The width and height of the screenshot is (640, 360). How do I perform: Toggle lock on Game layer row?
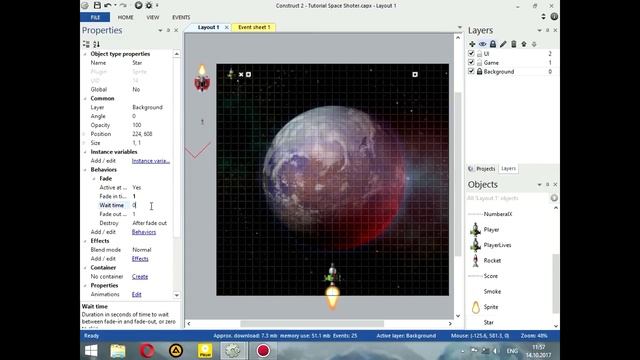(x=479, y=62)
